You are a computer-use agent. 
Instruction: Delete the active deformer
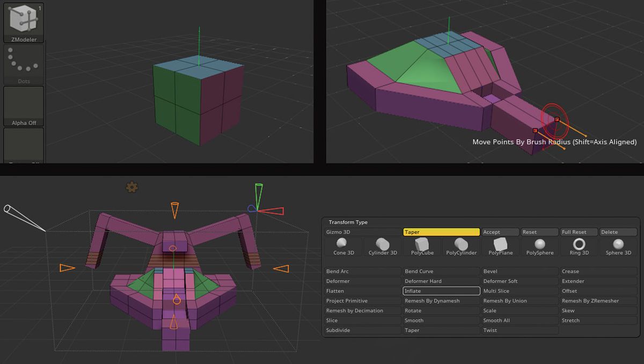[618, 231]
